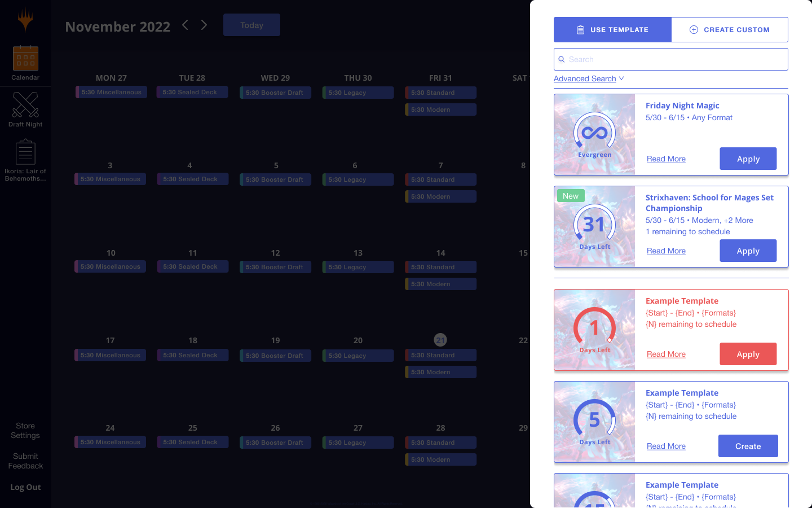812x508 pixels.
Task: Click the 5 Days Left badge
Action: (x=594, y=423)
